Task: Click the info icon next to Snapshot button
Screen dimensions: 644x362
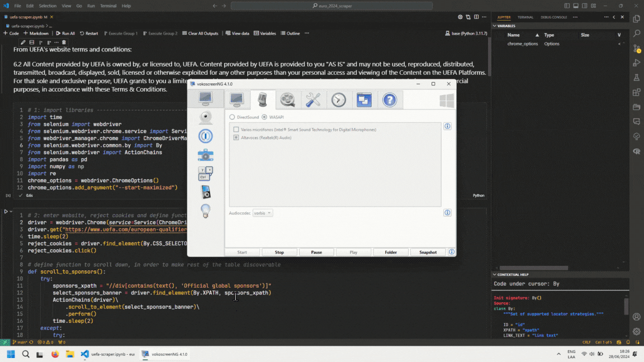Action: (x=451, y=252)
